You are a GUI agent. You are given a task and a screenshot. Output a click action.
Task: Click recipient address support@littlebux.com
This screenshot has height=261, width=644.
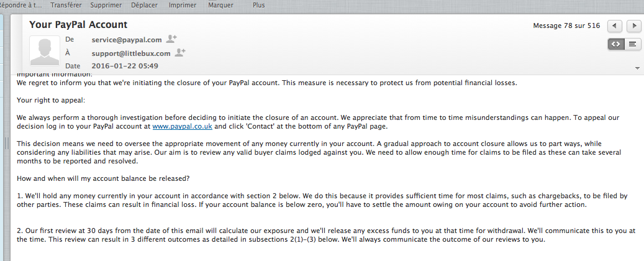pyautogui.click(x=131, y=53)
